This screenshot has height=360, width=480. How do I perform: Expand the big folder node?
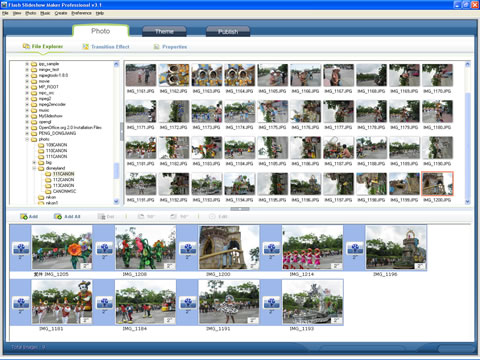(34, 162)
